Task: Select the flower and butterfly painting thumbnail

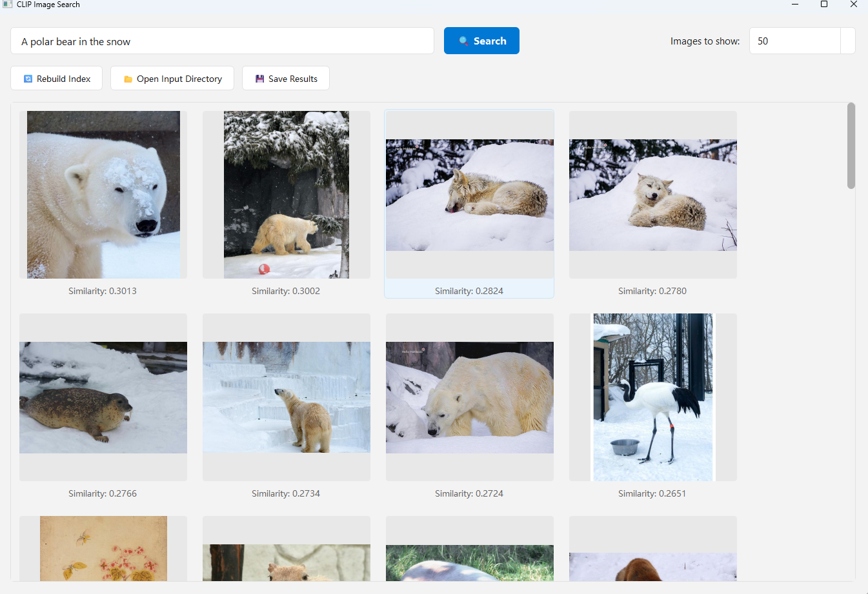Action: click(x=103, y=548)
